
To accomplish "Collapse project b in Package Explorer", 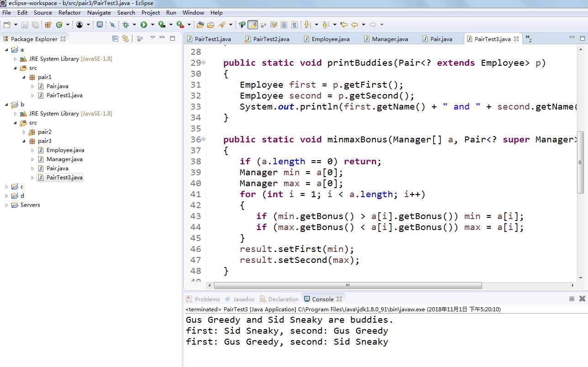I will pyautogui.click(x=7, y=105).
